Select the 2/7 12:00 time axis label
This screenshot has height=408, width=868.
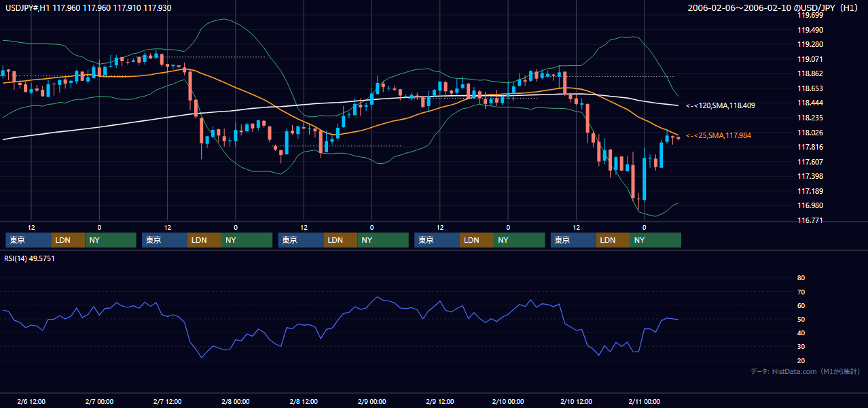pos(167,401)
